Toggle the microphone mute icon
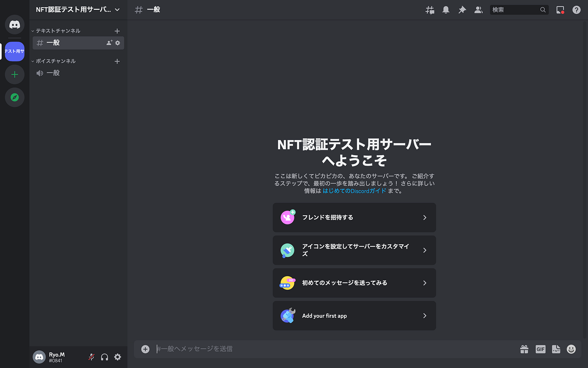This screenshot has height=368, width=588. 91,357
